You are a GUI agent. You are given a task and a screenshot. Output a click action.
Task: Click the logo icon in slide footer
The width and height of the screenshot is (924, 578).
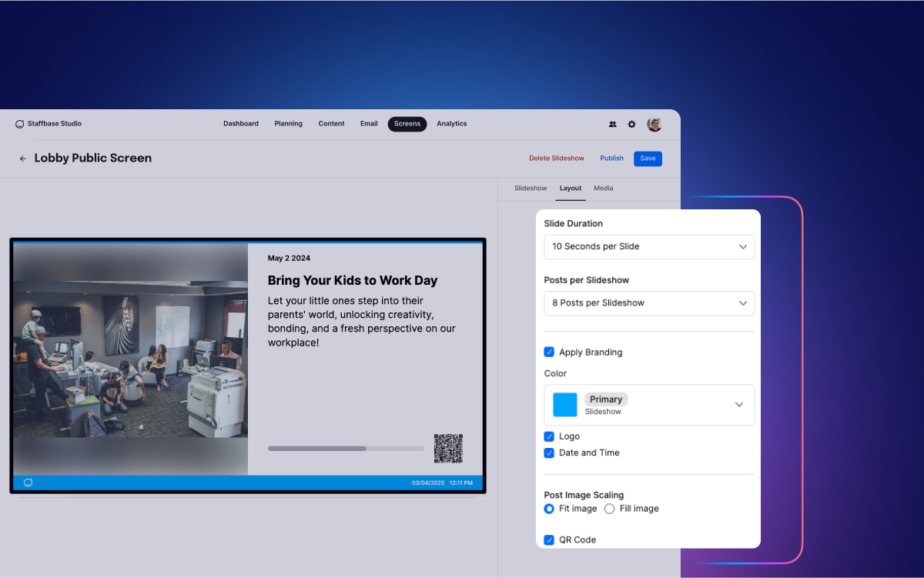[28, 483]
